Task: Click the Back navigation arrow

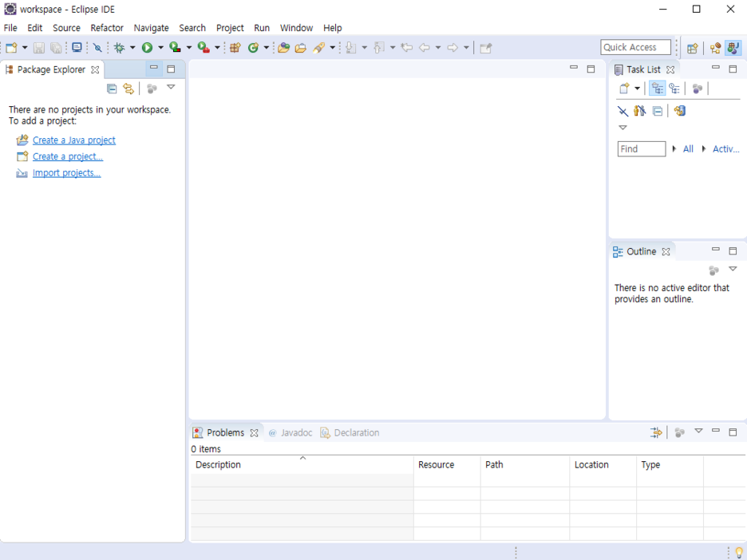Action: [x=425, y=48]
